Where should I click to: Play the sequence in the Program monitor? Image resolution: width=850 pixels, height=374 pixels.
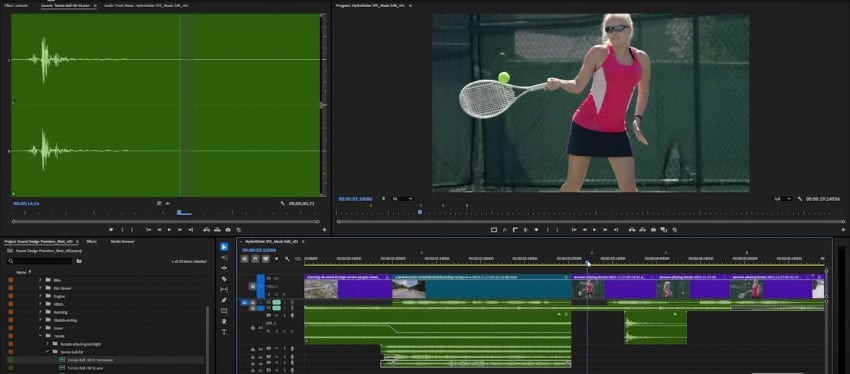[x=594, y=230]
